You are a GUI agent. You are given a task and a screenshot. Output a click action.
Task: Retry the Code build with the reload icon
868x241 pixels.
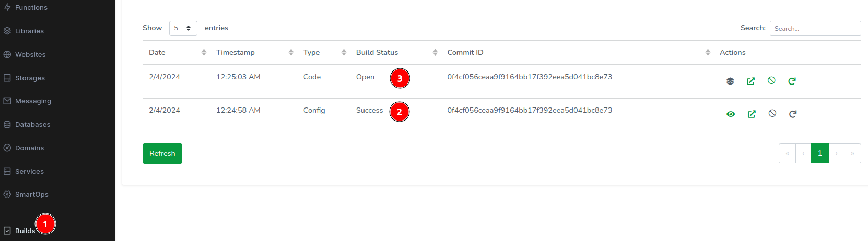792,81
